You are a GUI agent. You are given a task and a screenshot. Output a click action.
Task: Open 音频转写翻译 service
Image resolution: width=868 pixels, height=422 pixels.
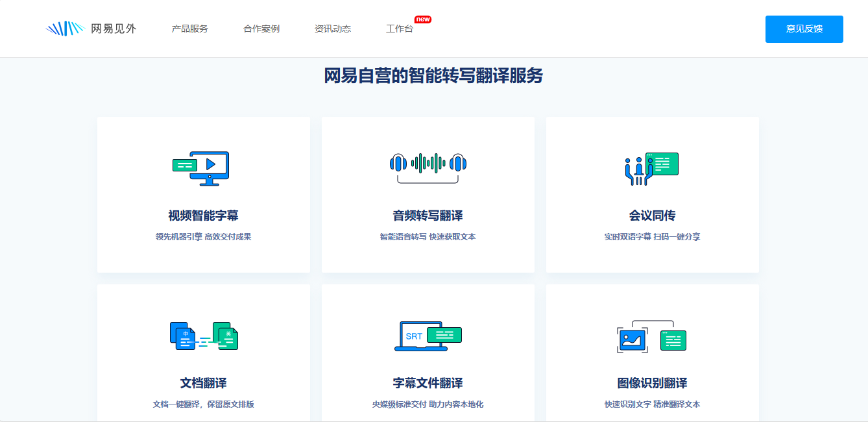[428, 216]
